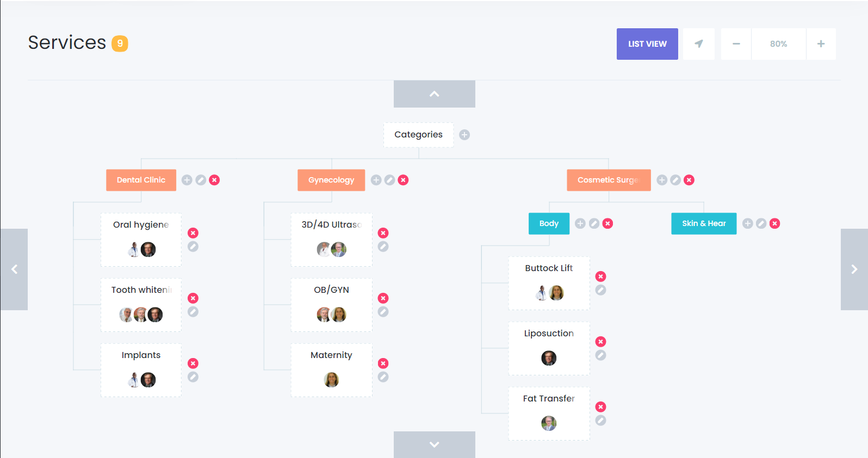Edit the Liposuction service
The width and height of the screenshot is (868, 458).
pos(600,355)
